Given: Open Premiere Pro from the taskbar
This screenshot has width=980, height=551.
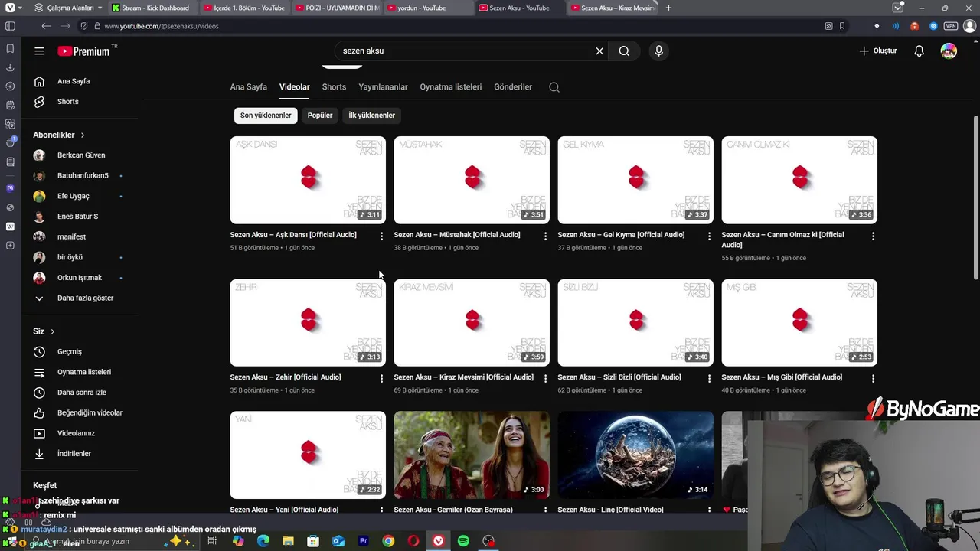Looking at the screenshot, I should [x=364, y=541].
